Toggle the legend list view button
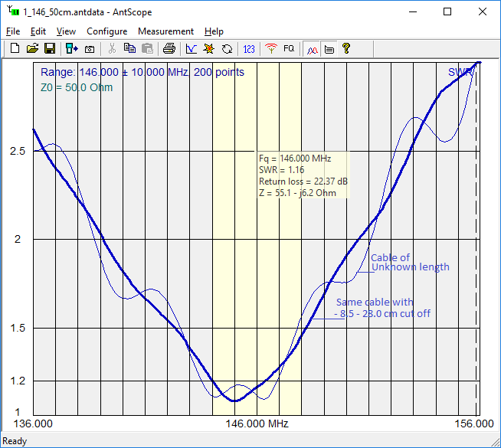This screenshot has width=501, height=448. tap(329, 48)
